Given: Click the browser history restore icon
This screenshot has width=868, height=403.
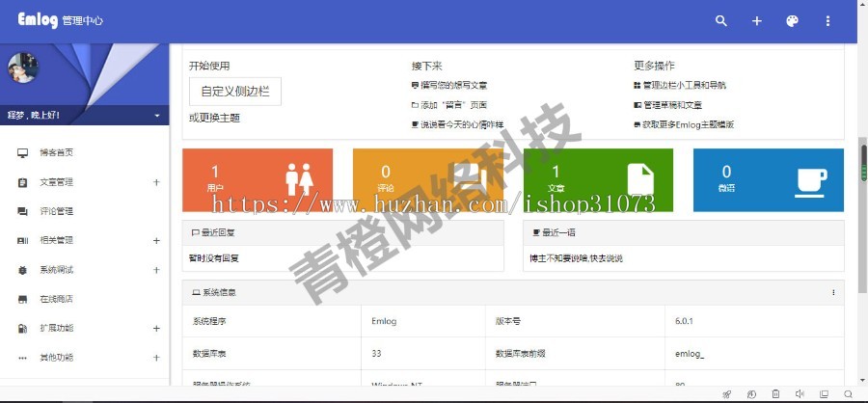Looking at the screenshot, I should pos(751,394).
